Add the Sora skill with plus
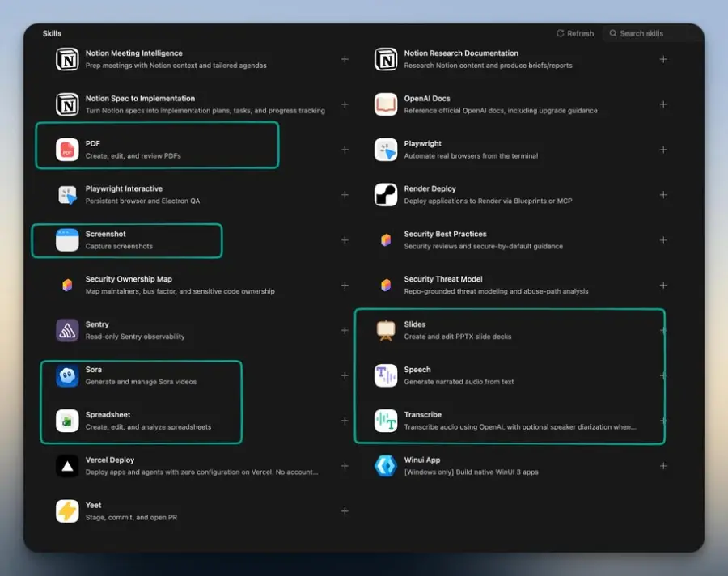Image resolution: width=728 pixels, height=576 pixels. pos(345,375)
